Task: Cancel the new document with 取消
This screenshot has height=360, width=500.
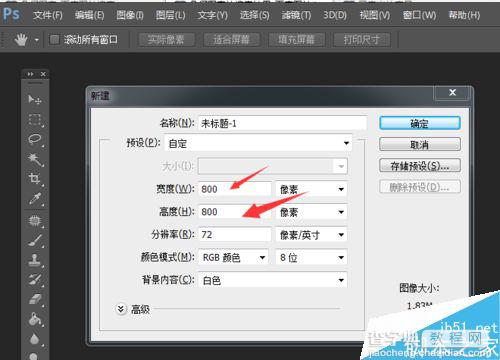Action: [420, 144]
